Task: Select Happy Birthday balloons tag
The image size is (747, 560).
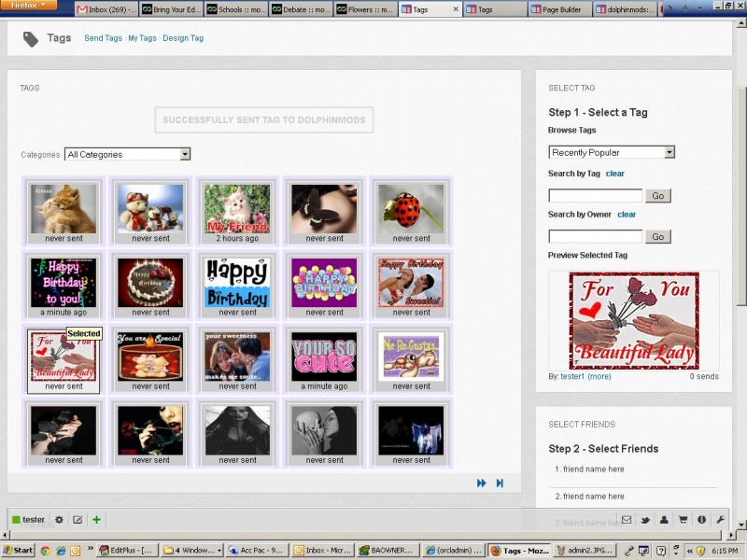Action: pyautogui.click(x=324, y=283)
